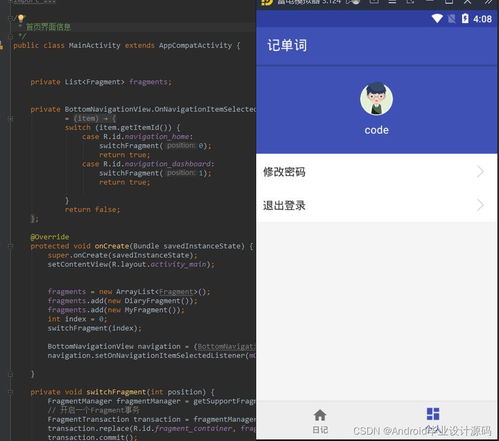The image size is (499, 441).
Task: Collapse the onCreate method fold marker
Action: coord(11,246)
